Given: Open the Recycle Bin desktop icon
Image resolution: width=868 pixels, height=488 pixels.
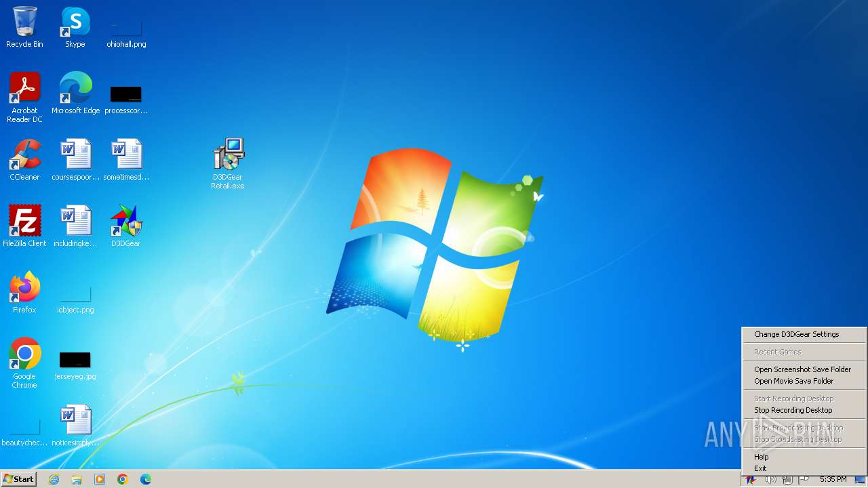Looking at the screenshot, I should 24,27.
